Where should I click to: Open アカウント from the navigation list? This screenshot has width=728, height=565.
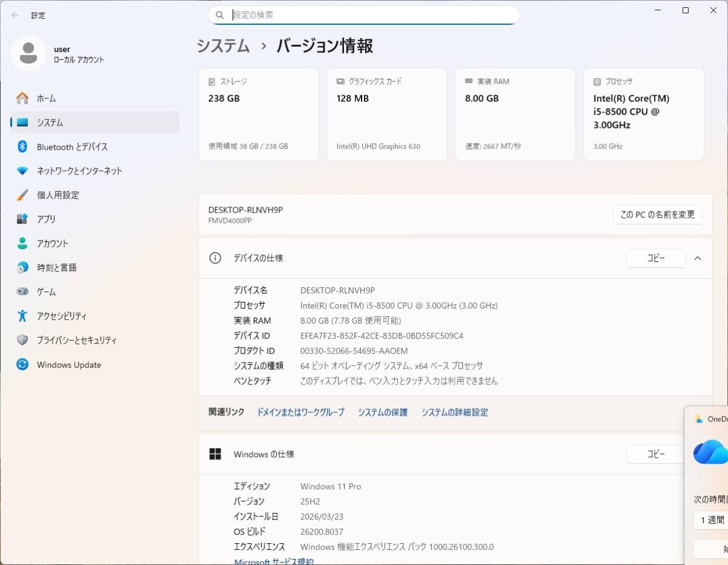(22, 243)
